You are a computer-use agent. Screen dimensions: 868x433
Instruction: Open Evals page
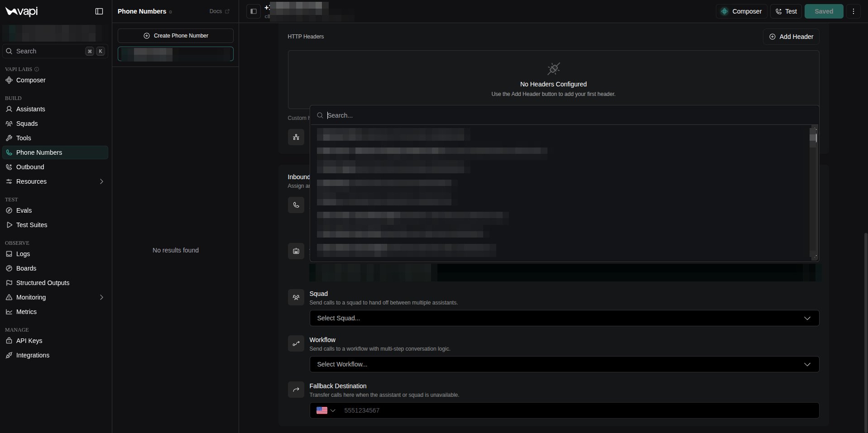[x=55, y=210]
